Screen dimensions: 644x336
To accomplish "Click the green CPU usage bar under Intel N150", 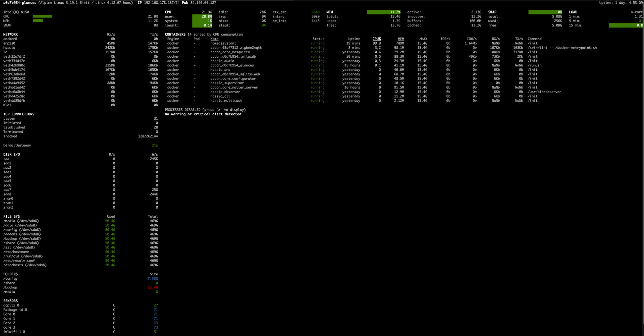I will [x=43, y=16].
